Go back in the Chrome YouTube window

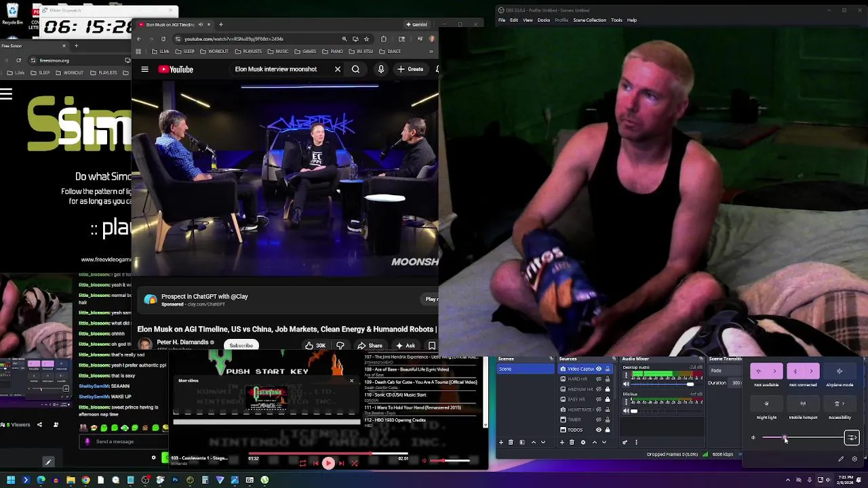(139, 39)
